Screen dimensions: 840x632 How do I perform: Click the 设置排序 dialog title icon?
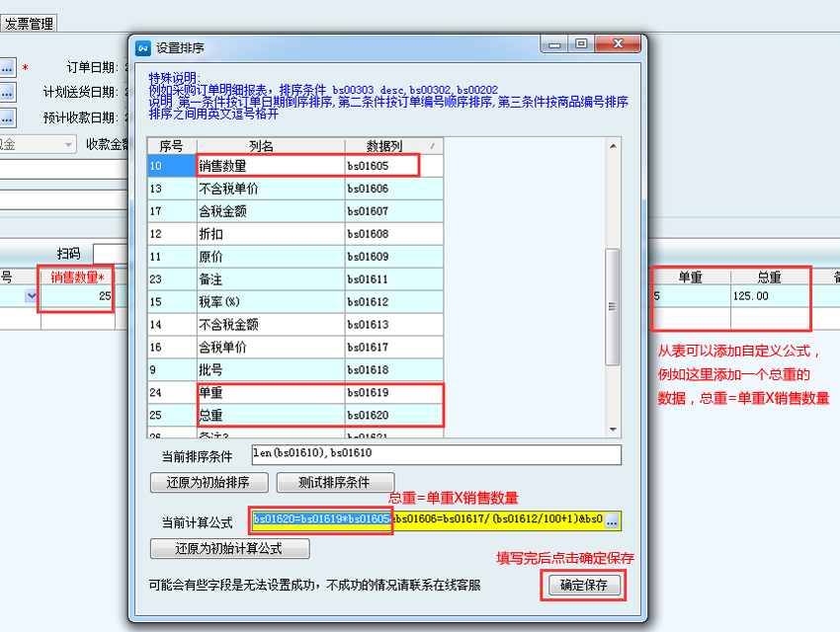(143, 46)
